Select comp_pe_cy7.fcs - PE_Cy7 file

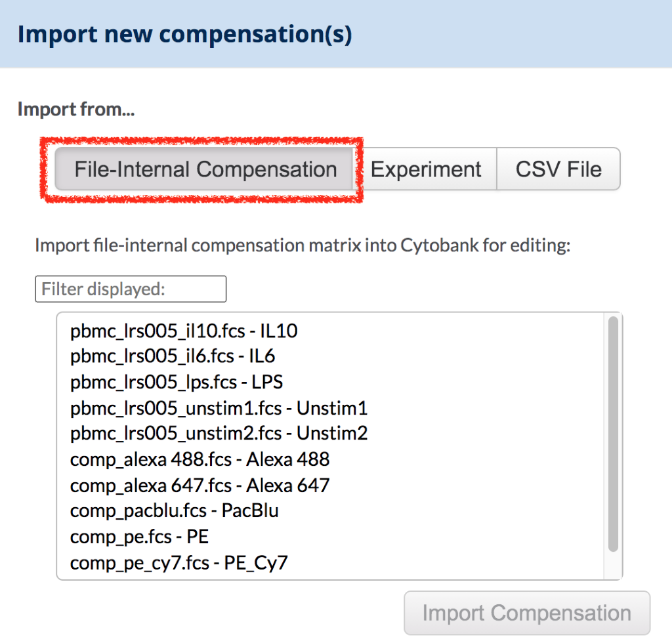click(x=178, y=563)
